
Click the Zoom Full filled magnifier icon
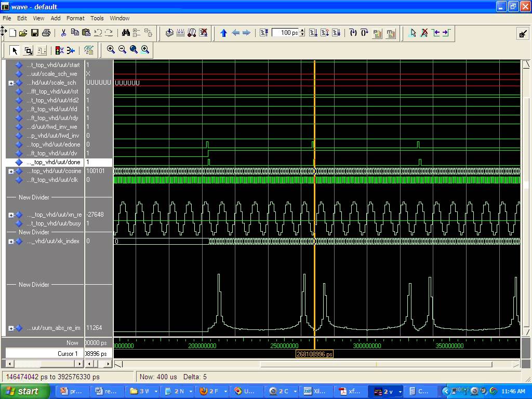(134, 49)
